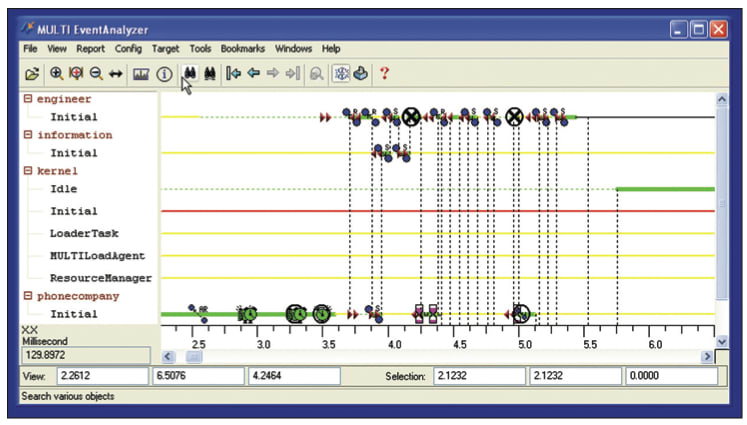The image size is (747, 425).
Task: Click the greyed magnifier search icon
Action: [x=316, y=74]
